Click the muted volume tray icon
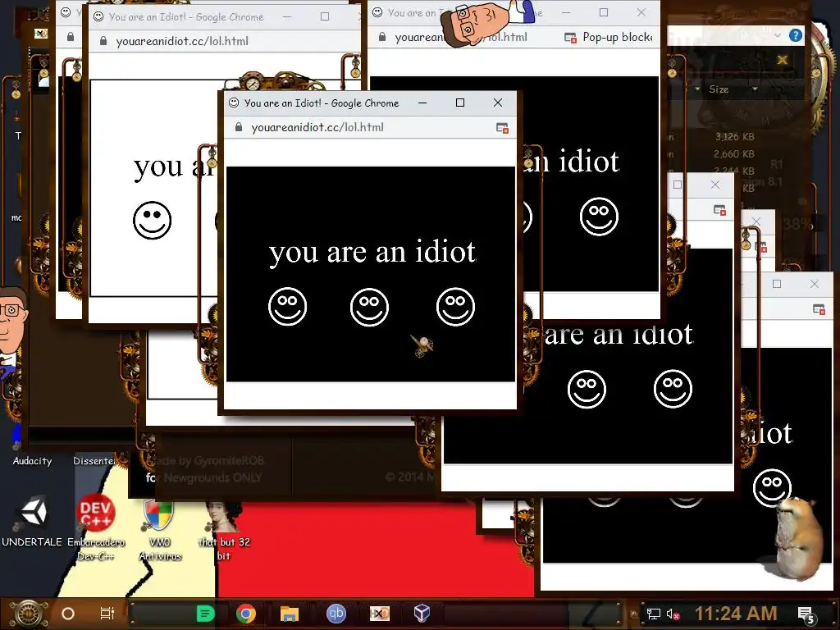 673,614
